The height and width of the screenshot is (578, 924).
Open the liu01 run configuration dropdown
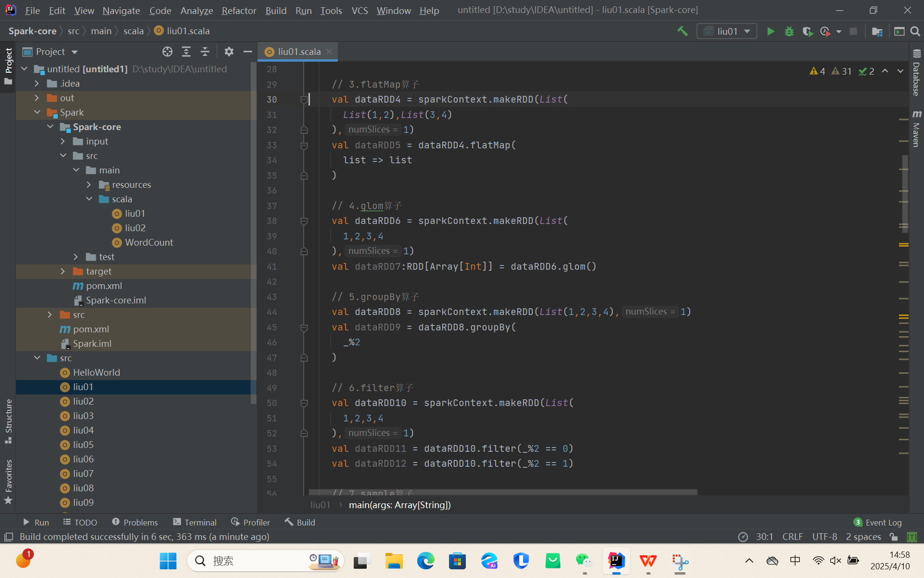727,31
